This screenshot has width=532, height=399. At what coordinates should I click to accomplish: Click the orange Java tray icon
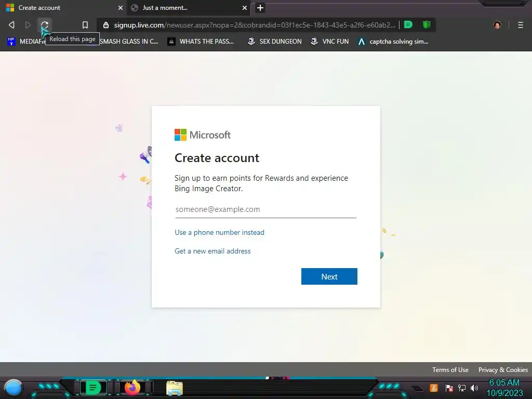(434, 388)
